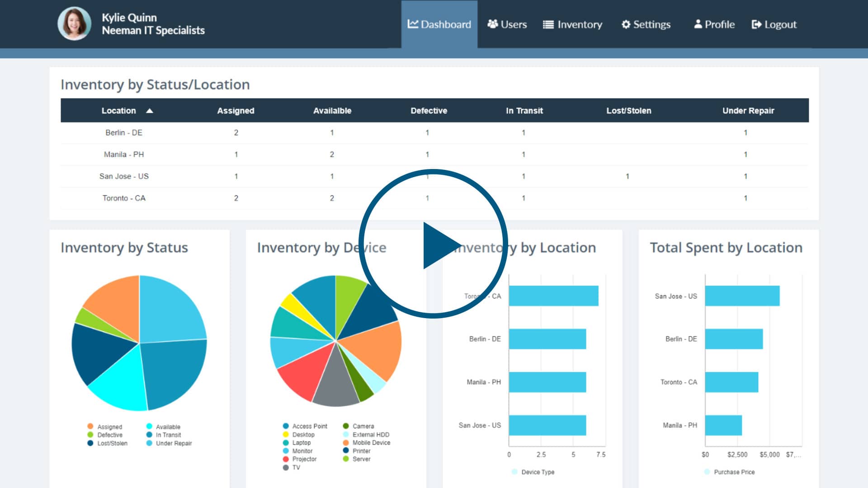Click the Users group icon
The image size is (868, 488).
pos(492,24)
